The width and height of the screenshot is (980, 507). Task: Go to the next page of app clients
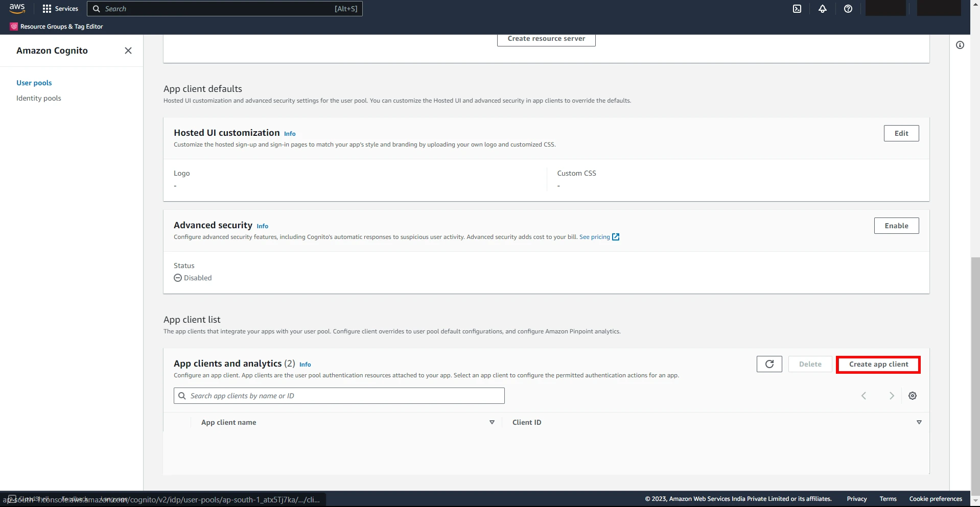click(x=892, y=396)
